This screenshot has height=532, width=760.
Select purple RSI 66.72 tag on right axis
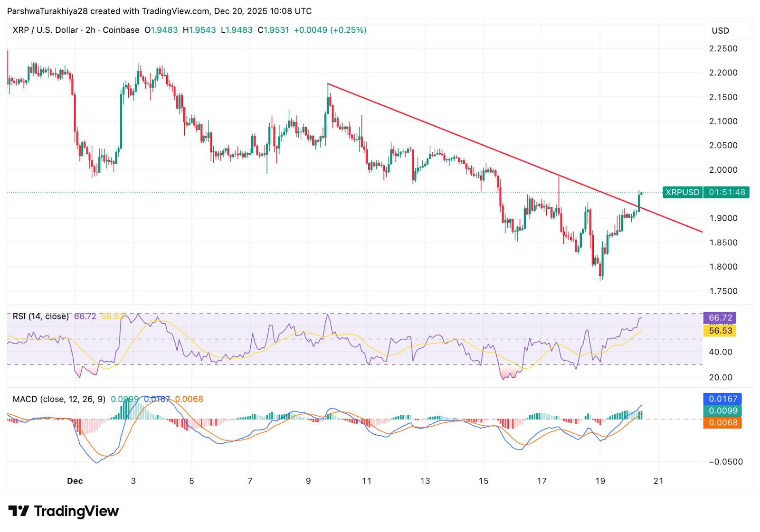720,318
